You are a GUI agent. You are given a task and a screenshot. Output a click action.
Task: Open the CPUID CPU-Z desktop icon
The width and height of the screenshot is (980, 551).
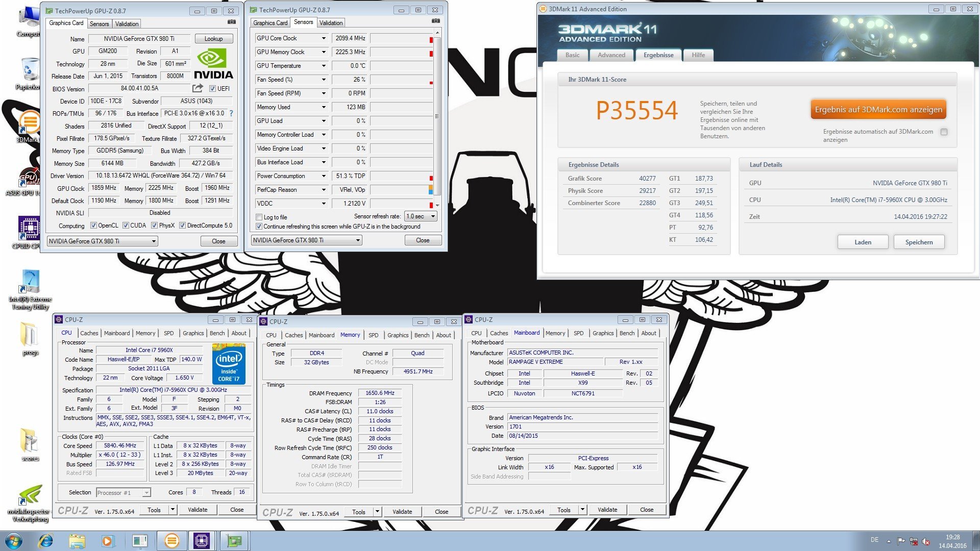(29, 228)
